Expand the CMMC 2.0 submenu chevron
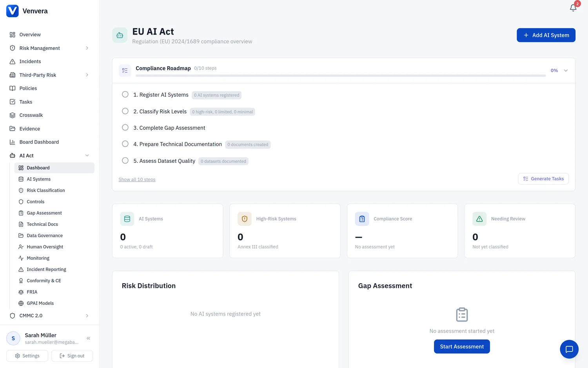 coord(87,316)
